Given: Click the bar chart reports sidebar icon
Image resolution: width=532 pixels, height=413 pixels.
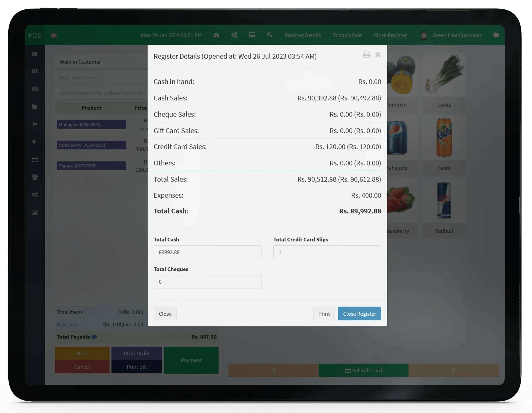Looking at the screenshot, I should (x=35, y=212).
